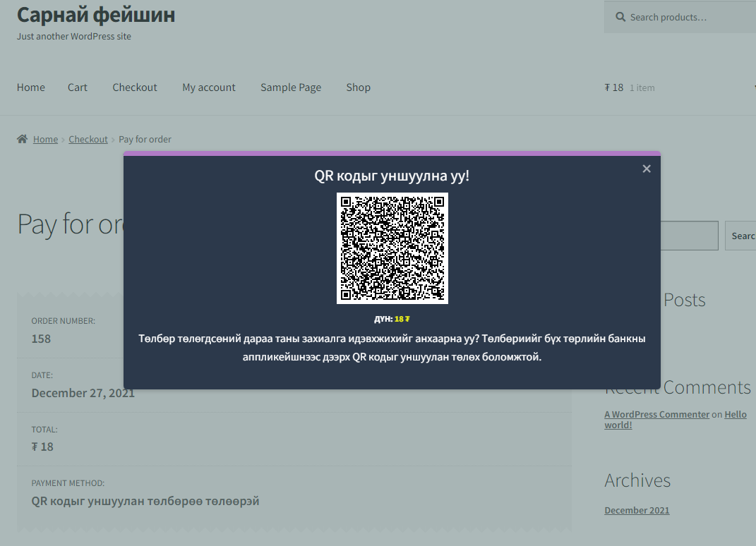Open My account page
The width and height of the screenshot is (756, 546).
tap(209, 87)
